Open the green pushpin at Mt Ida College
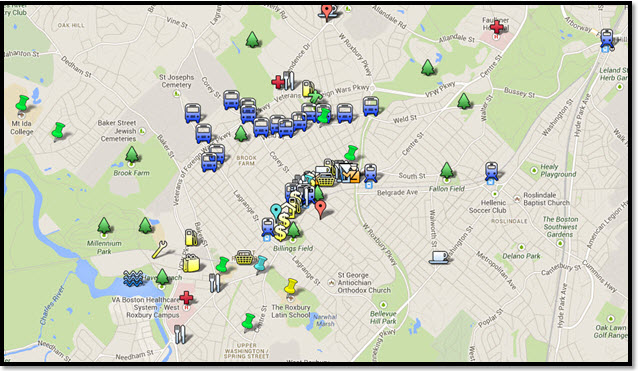Image resolution: width=638 pixels, height=371 pixels. coord(22,103)
